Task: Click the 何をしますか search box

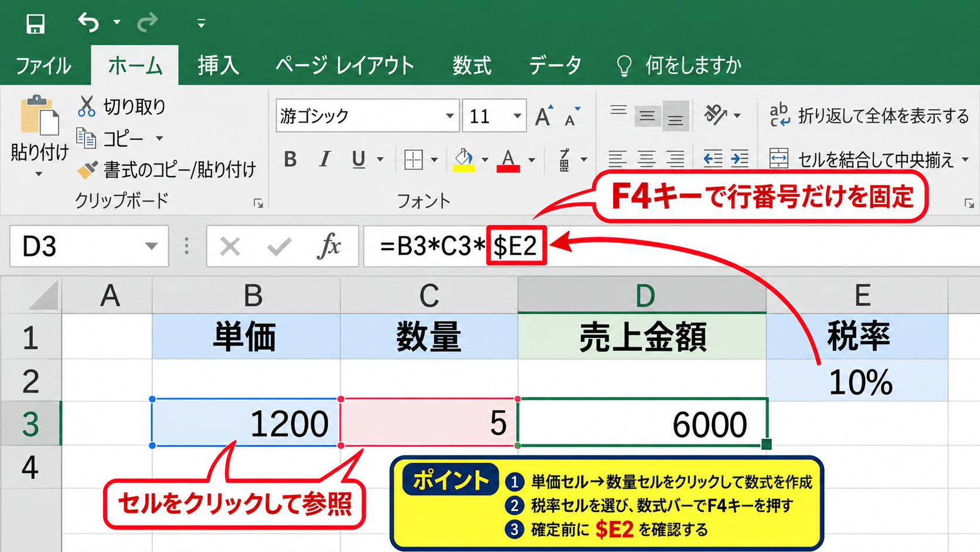Action: (680, 65)
